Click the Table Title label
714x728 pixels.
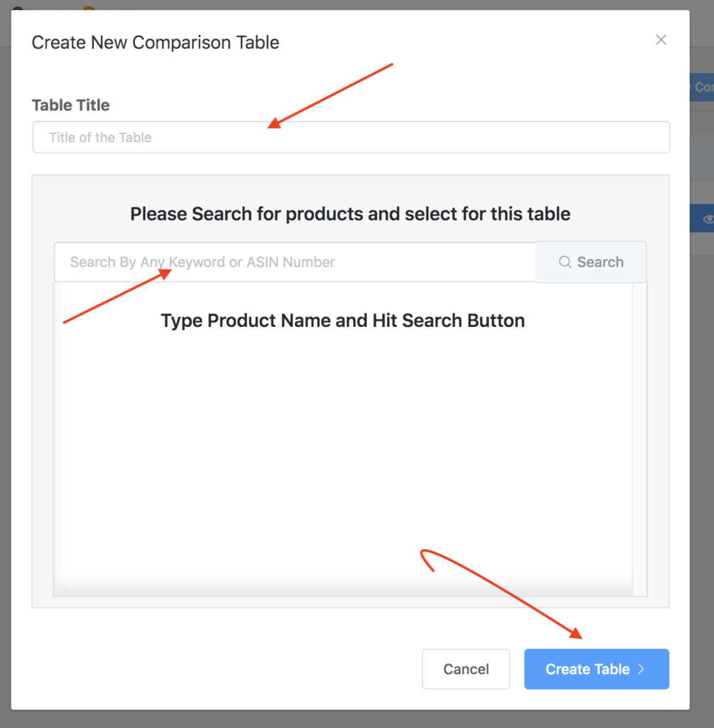(x=70, y=105)
